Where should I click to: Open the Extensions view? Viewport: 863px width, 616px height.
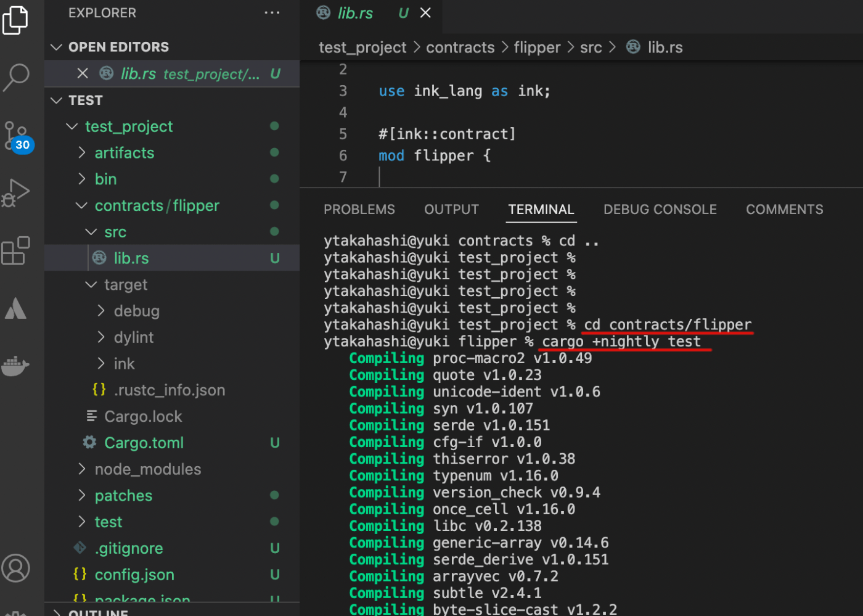16,250
